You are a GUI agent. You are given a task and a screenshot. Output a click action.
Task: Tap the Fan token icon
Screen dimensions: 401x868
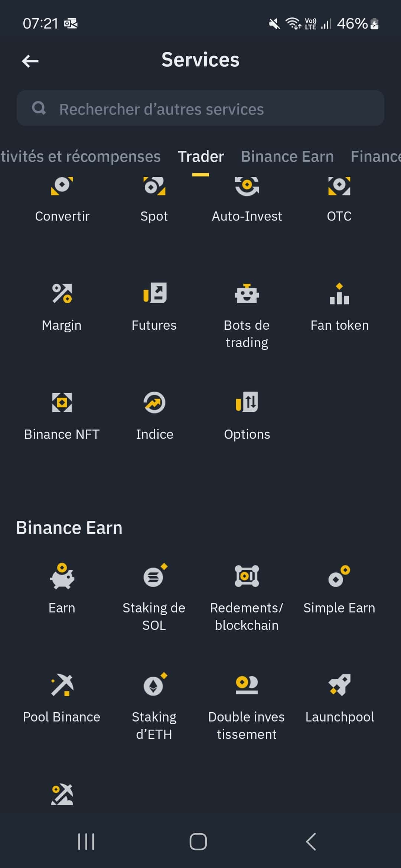339,294
